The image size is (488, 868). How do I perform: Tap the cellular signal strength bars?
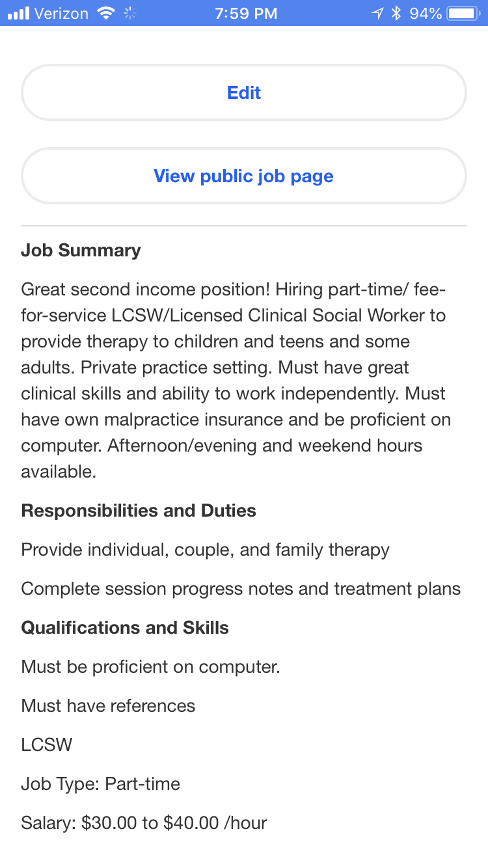(19, 13)
